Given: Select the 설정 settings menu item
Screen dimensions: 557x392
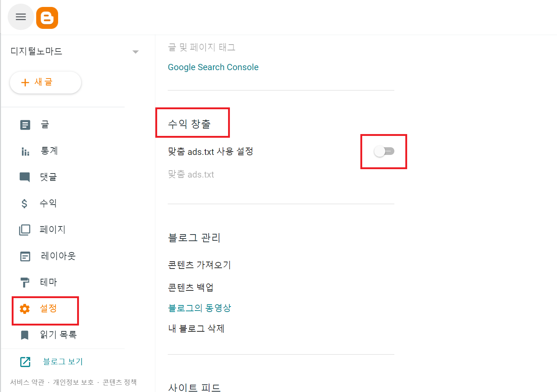Looking at the screenshot, I should 48,309.
